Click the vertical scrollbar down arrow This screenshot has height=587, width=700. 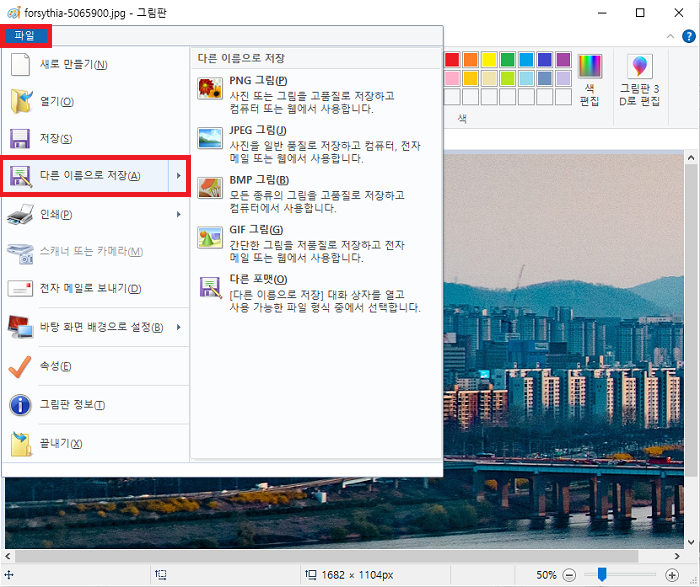pos(691,543)
